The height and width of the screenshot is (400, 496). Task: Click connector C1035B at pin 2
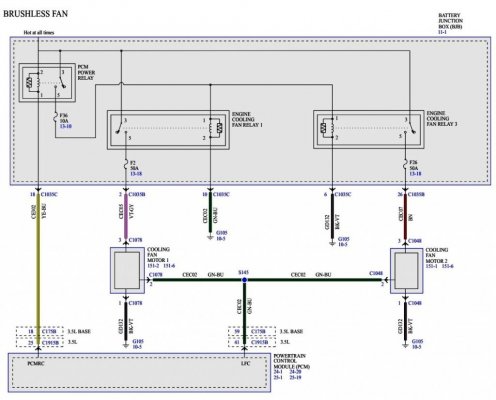(137, 194)
